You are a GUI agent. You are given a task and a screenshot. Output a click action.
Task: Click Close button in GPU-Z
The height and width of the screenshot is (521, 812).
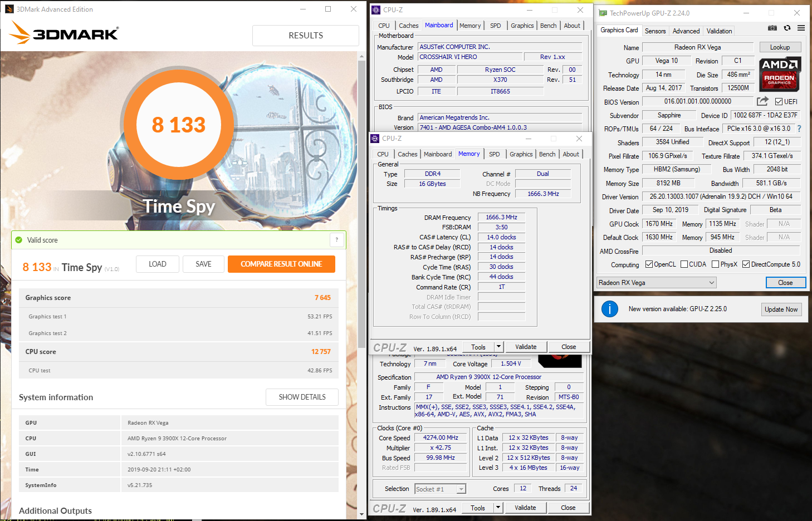click(785, 283)
